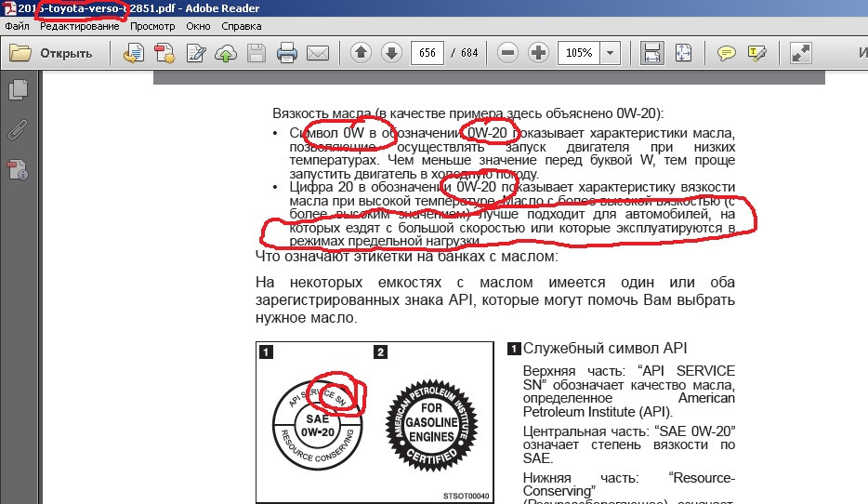Open the Attachments paperclip panel
868x504 pixels.
point(17,129)
